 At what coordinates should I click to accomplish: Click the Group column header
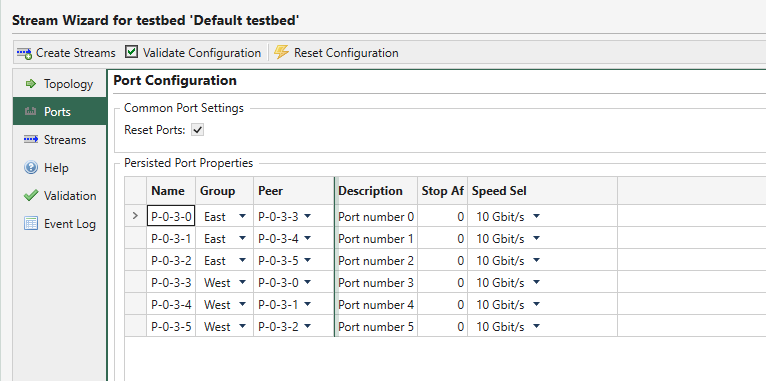(224, 191)
